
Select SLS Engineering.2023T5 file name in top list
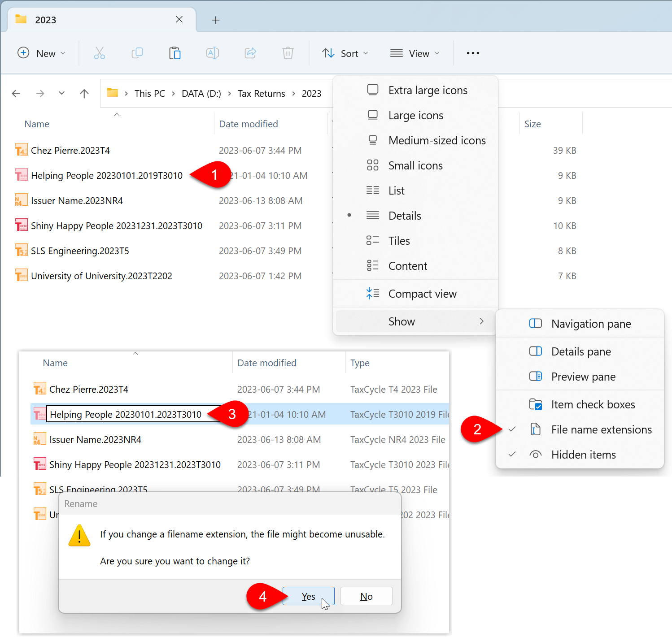(80, 251)
